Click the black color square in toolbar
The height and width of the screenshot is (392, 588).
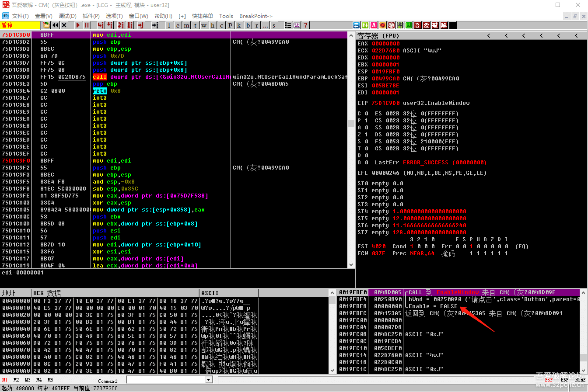click(x=453, y=25)
